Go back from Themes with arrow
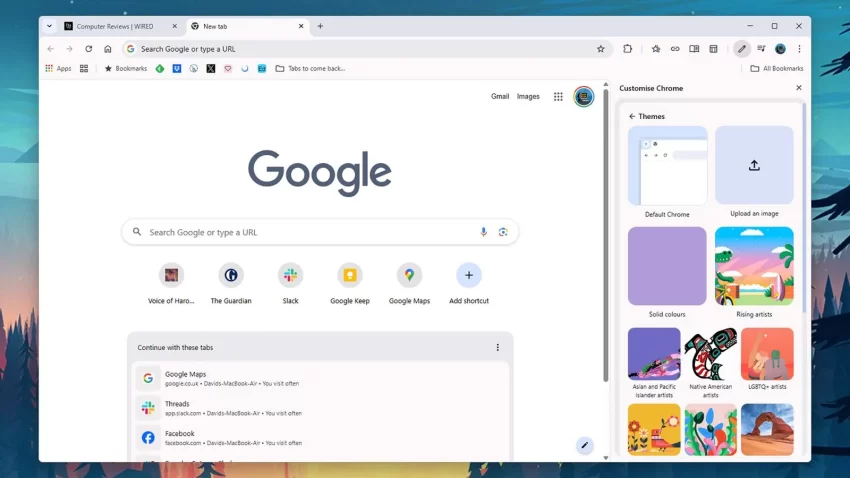Screen dimensions: 850x478 point(632,117)
